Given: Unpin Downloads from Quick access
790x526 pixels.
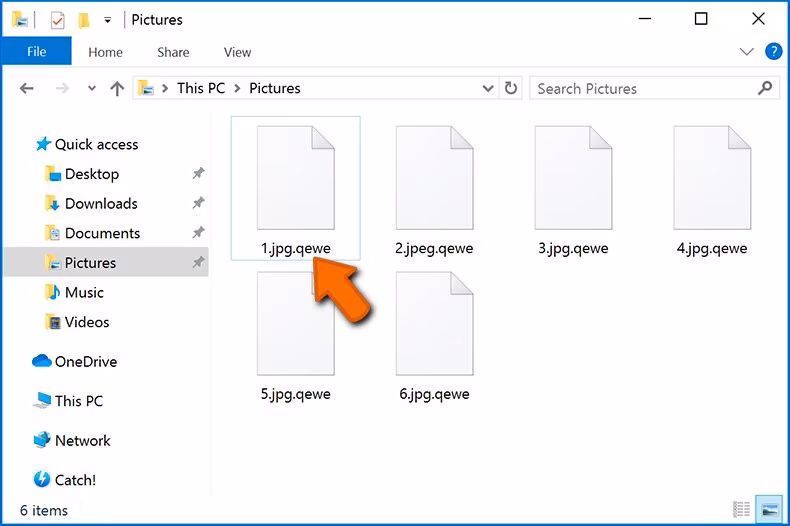Looking at the screenshot, I should [x=198, y=203].
